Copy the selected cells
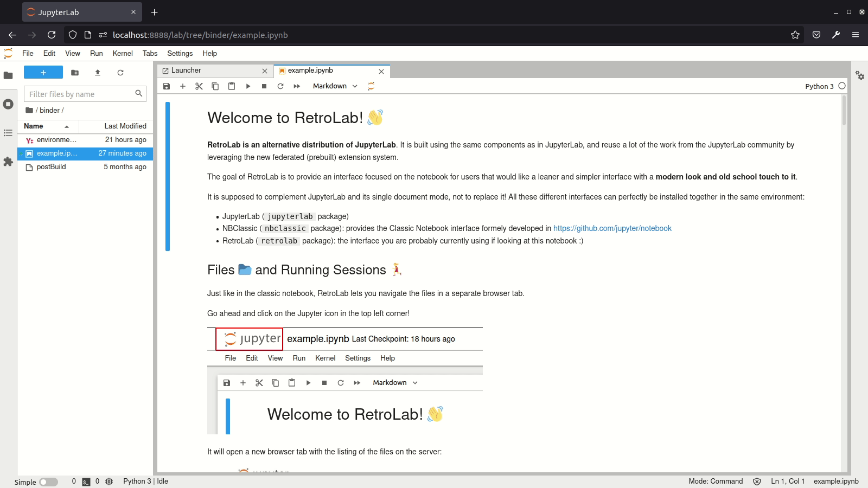Viewport: 868px width, 488px height. (215, 86)
